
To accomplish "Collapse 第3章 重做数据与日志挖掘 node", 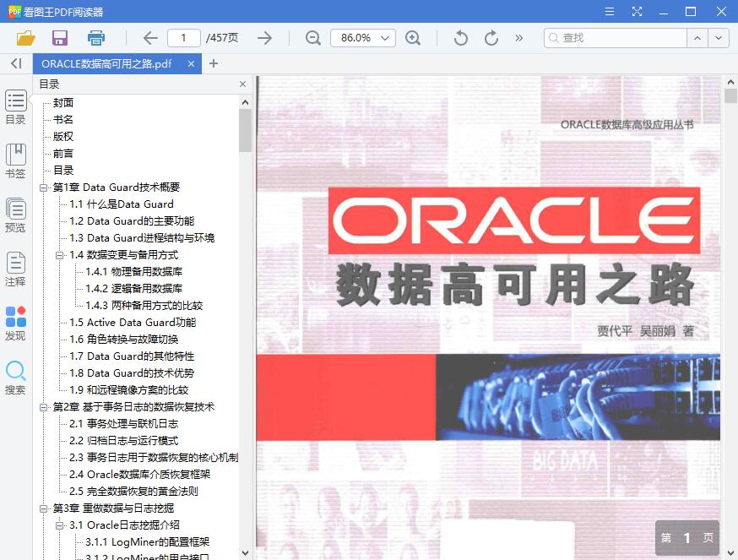I will pos(43,508).
